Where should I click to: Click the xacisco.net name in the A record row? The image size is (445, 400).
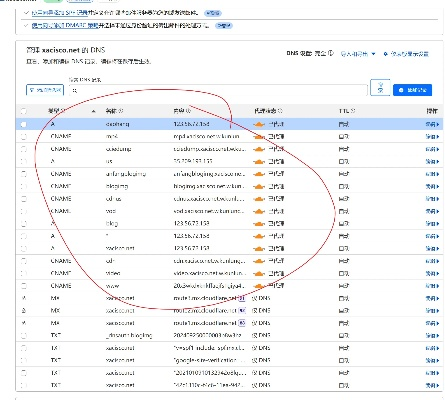[120, 249]
